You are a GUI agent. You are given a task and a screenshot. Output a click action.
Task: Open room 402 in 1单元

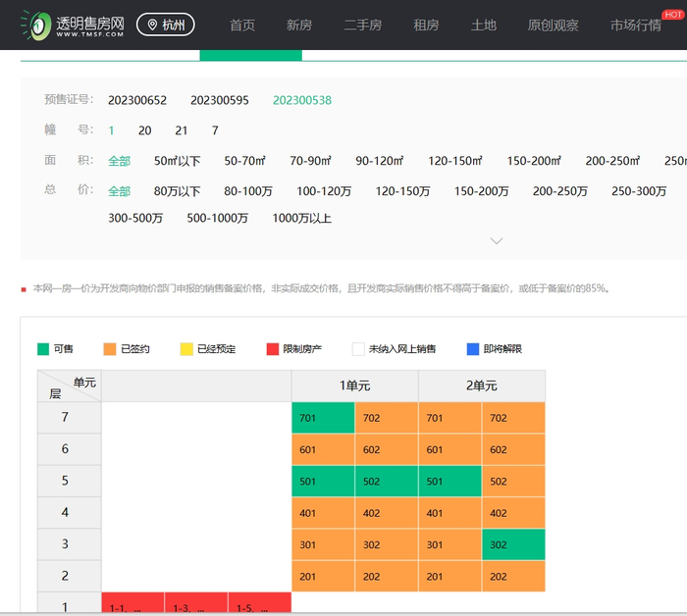coord(387,513)
